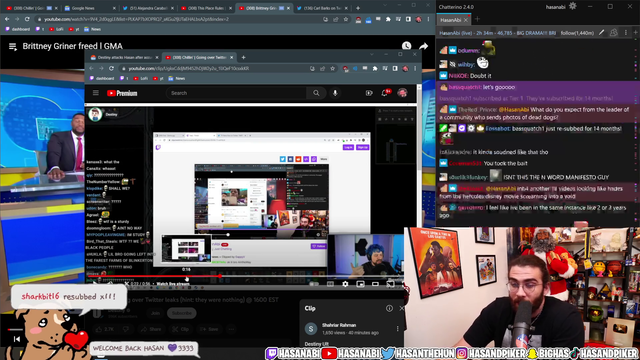
Task: Open the front window tab search chevron
Action: pyautogui.click(x=372, y=54)
